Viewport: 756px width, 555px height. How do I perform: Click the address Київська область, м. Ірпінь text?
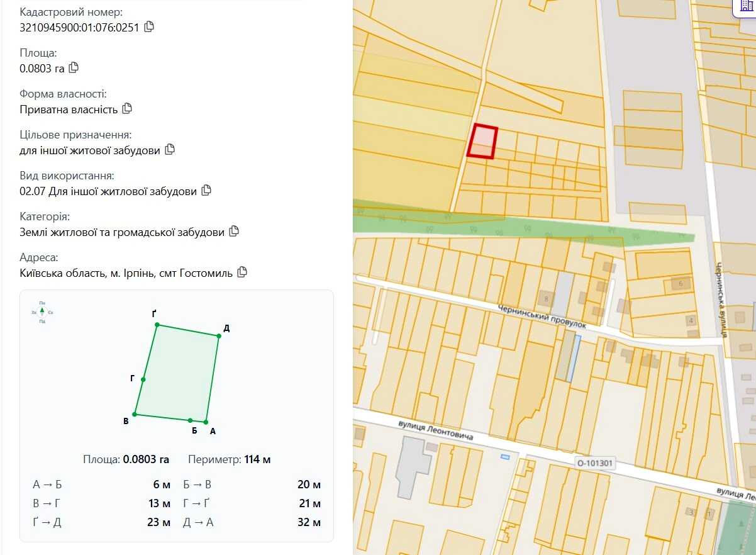coord(126,273)
